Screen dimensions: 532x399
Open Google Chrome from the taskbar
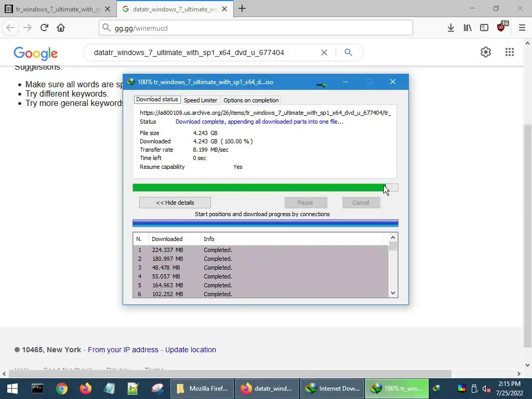[x=62, y=389]
